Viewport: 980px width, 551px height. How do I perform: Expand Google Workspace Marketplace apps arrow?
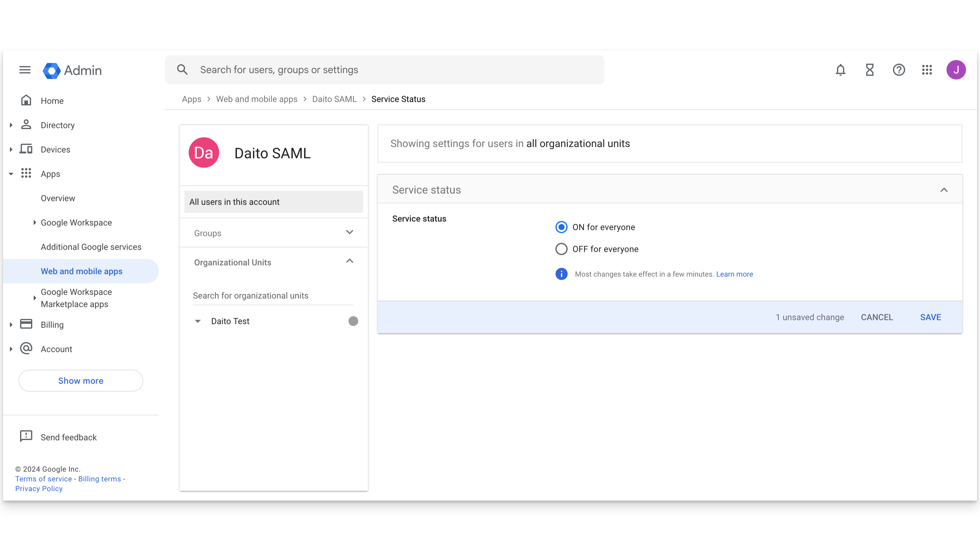click(35, 298)
